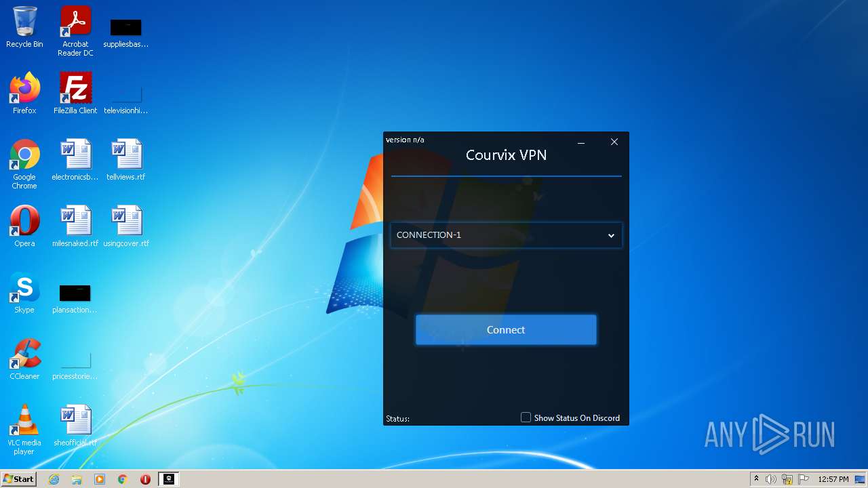Select the suppliesbas... desktop file
The height and width of the screenshot is (488, 868).
click(126, 32)
